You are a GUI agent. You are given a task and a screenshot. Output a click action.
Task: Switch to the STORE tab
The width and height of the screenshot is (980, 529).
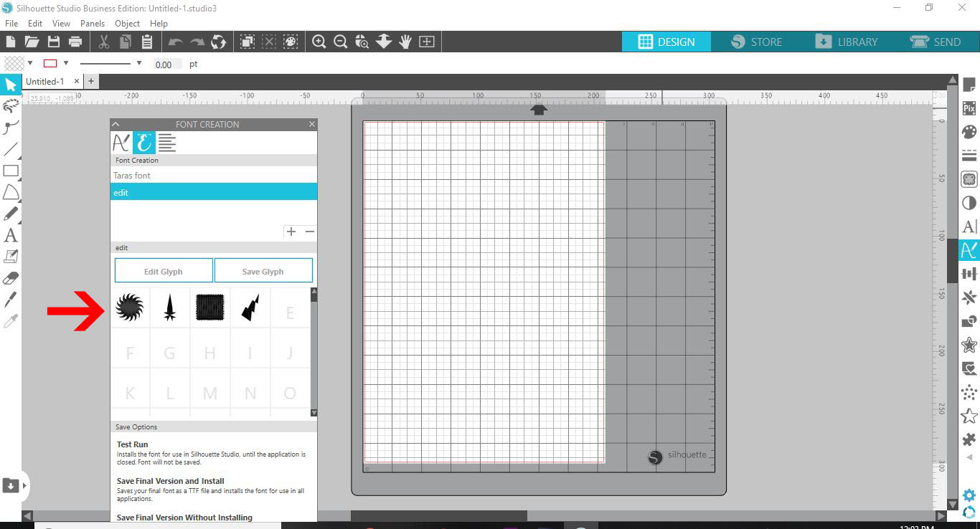(756, 42)
